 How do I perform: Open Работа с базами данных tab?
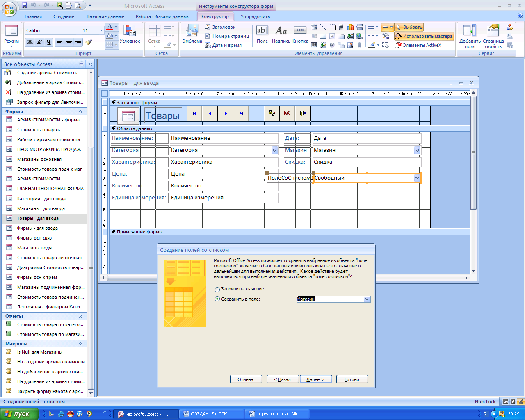(x=162, y=16)
